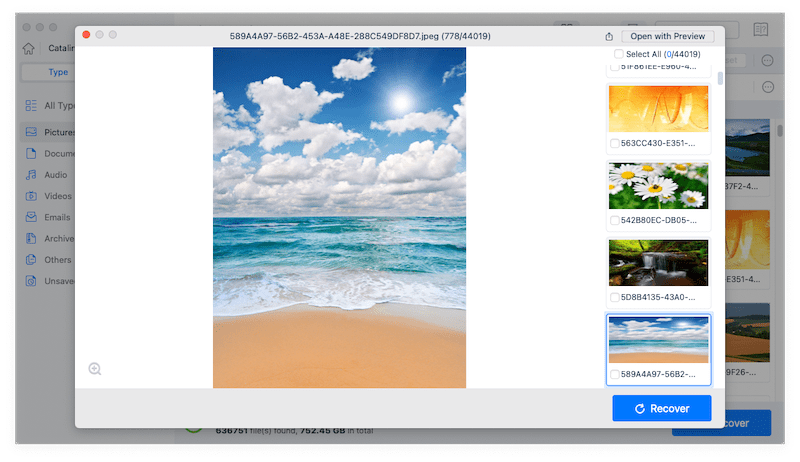Toggle the Select All checkbox
The width and height of the screenshot is (800, 462).
(619, 54)
